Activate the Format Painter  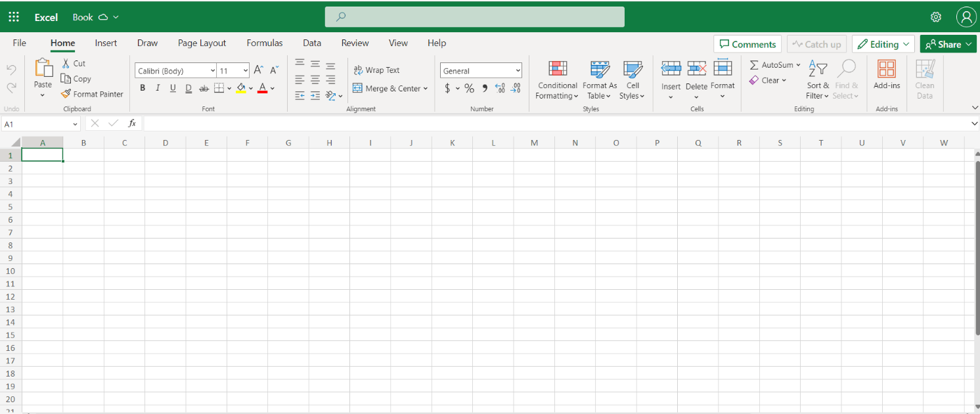click(92, 94)
